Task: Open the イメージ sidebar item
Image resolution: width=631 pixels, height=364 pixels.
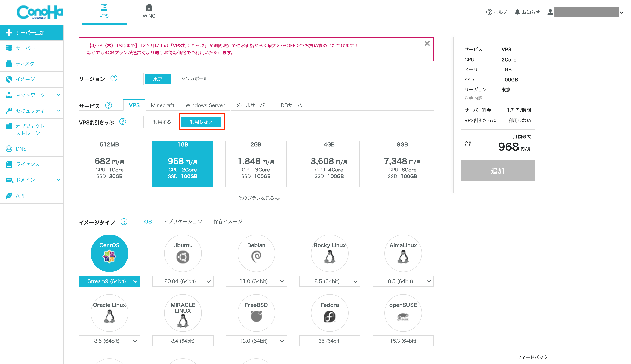Action: click(x=32, y=79)
